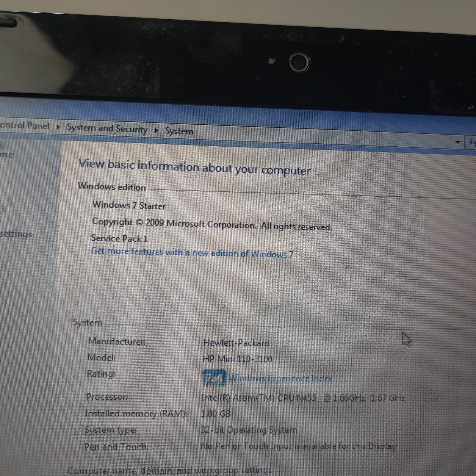The image size is (476, 476).
Task: Click the Windows edition section label
Action: (112, 187)
